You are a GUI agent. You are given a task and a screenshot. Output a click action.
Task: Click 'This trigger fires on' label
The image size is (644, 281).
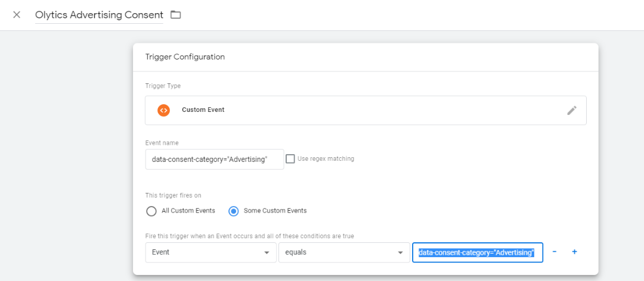pyautogui.click(x=174, y=195)
